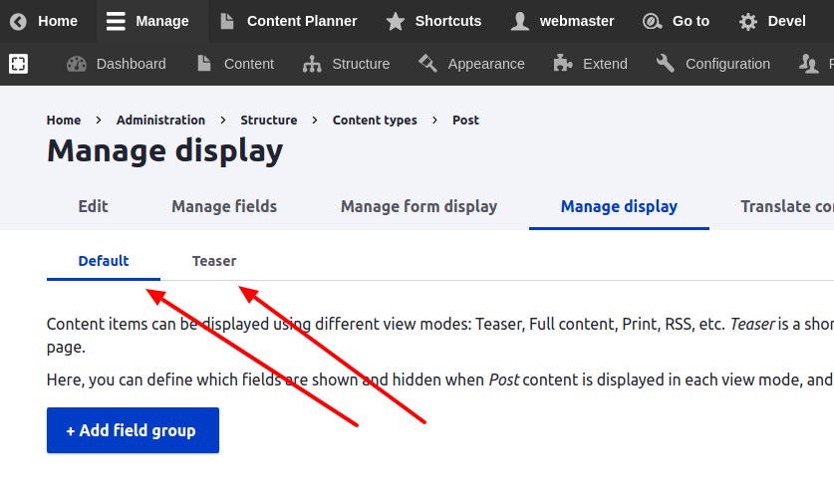Open the Dashboard admin menu item

coord(117,64)
